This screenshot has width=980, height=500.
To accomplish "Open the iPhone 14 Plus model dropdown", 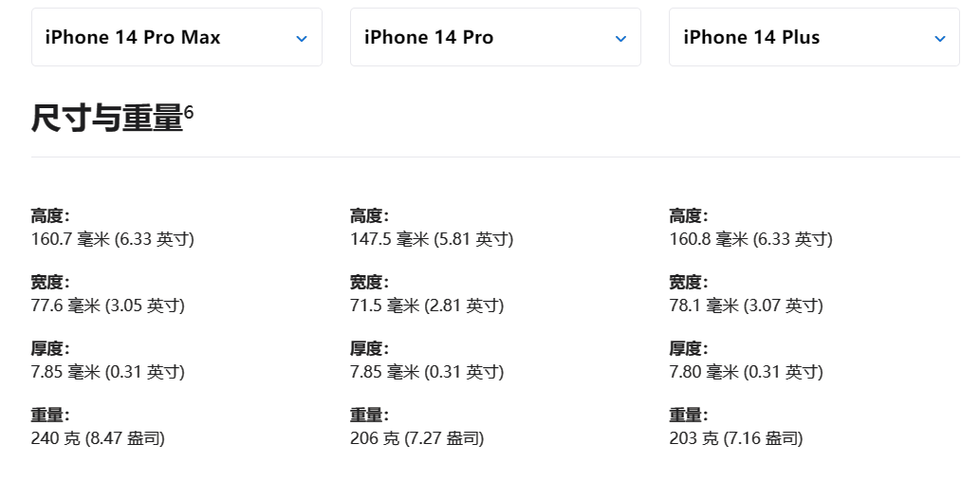I will (814, 38).
